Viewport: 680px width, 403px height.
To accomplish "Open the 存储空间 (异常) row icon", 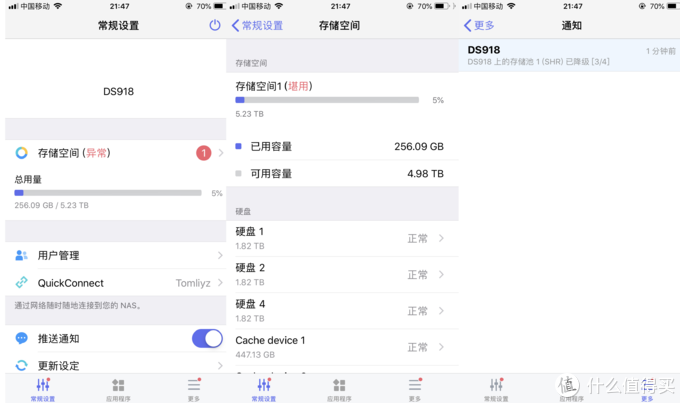I will point(22,153).
